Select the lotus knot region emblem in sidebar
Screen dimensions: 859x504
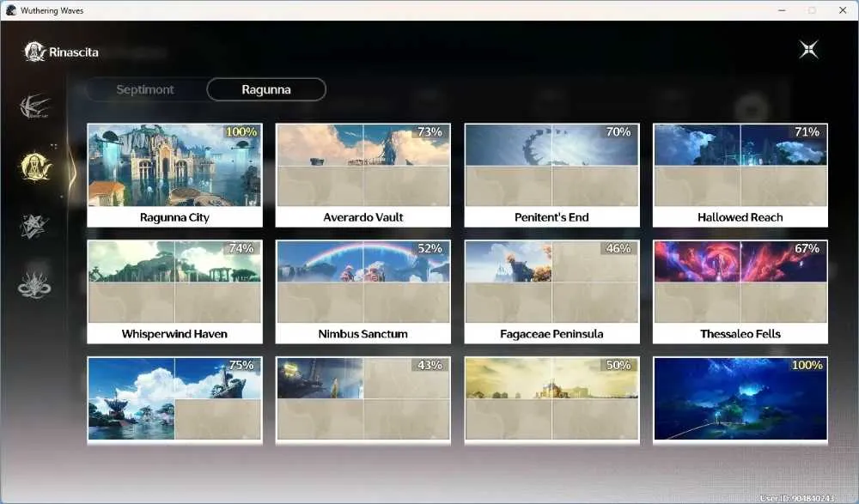coord(34,285)
